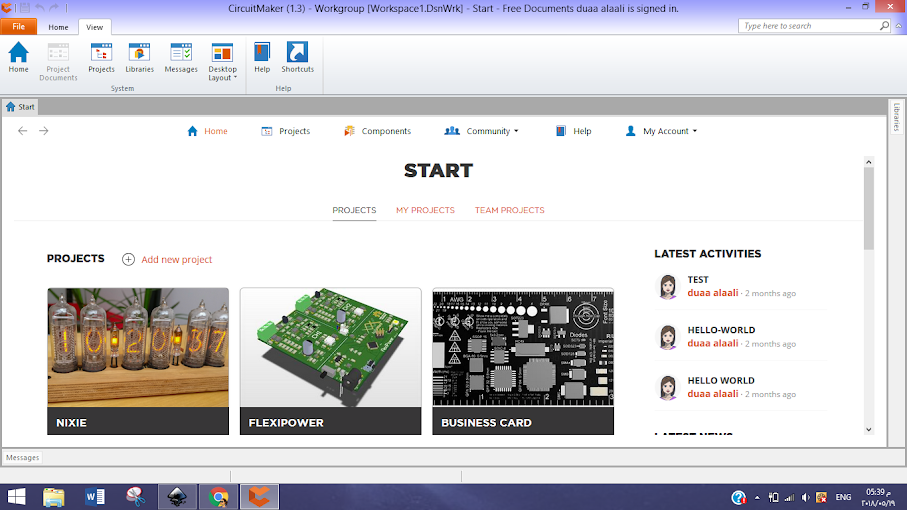
Task: Click the Add new project link
Action: tap(176, 260)
